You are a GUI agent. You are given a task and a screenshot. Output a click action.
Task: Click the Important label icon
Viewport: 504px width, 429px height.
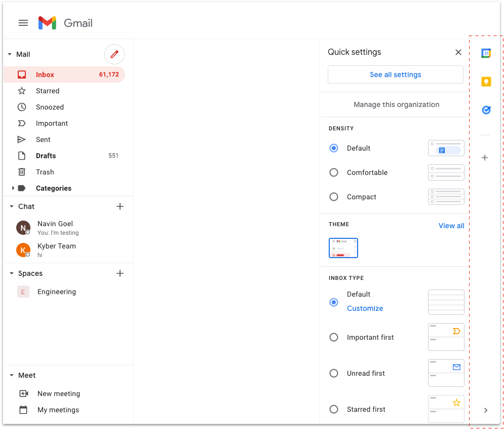pos(22,123)
